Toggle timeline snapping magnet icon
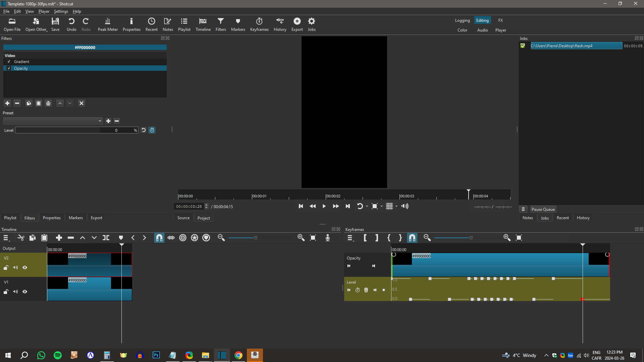 pyautogui.click(x=159, y=238)
